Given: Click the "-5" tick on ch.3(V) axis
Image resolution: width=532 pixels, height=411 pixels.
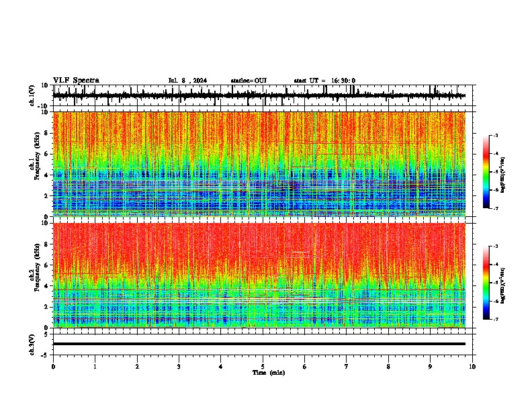Looking at the screenshot, I should (45, 355).
